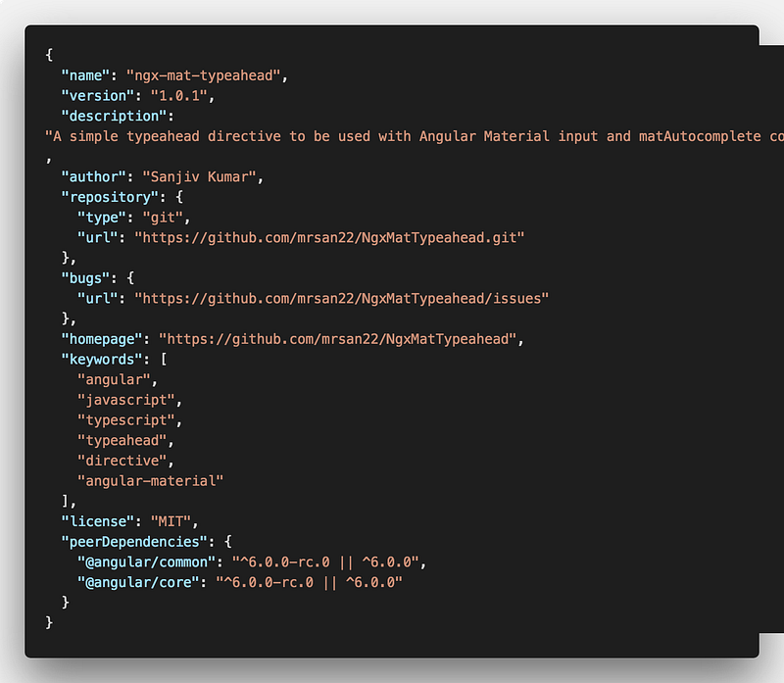Click the "javascript" keyword entry
The width and height of the screenshot is (784, 683).
coord(126,400)
